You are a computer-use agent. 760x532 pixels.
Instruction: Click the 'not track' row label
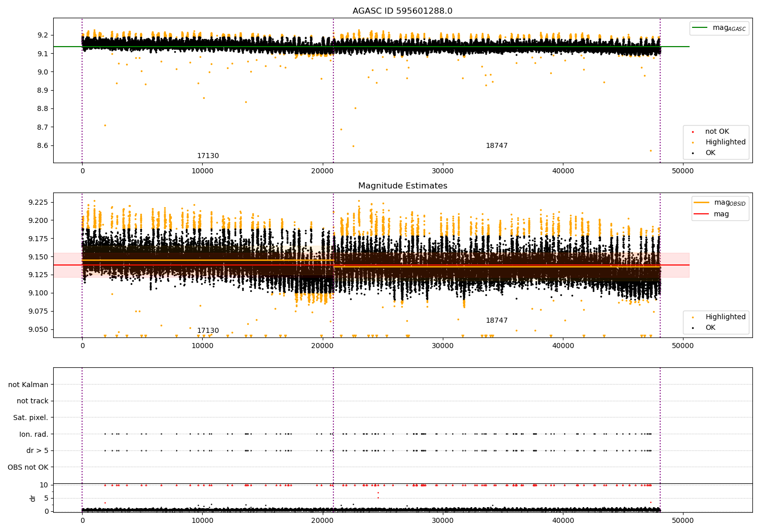click(32, 401)
